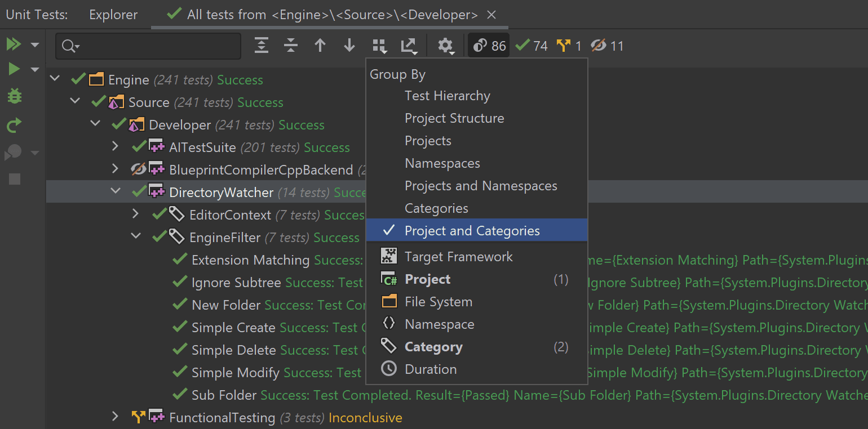868x429 pixels.
Task: Open the Export results icon dropdown
Action: point(409,46)
